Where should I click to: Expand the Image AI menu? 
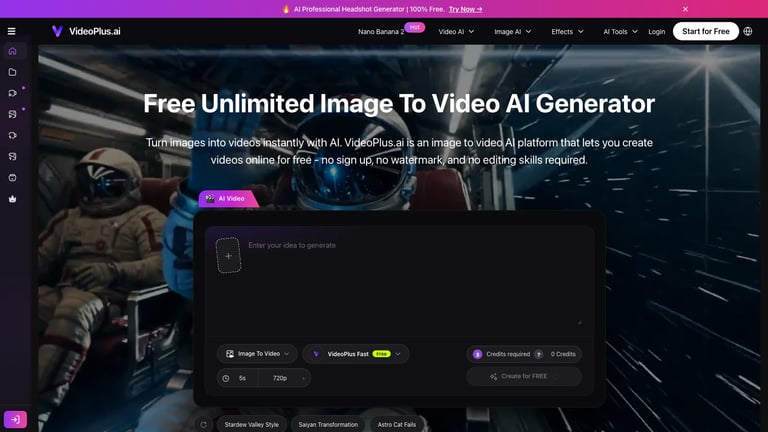click(x=513, y=31)
